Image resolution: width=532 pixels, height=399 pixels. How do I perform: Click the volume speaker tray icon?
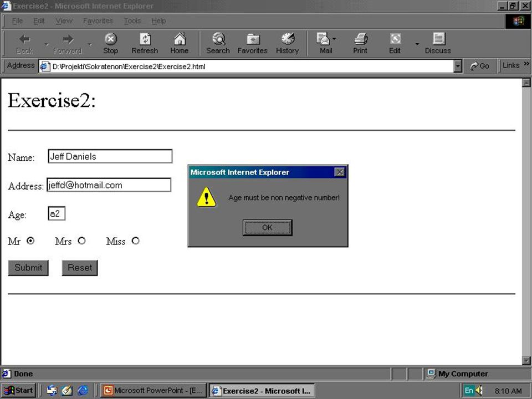coord(479,391)
